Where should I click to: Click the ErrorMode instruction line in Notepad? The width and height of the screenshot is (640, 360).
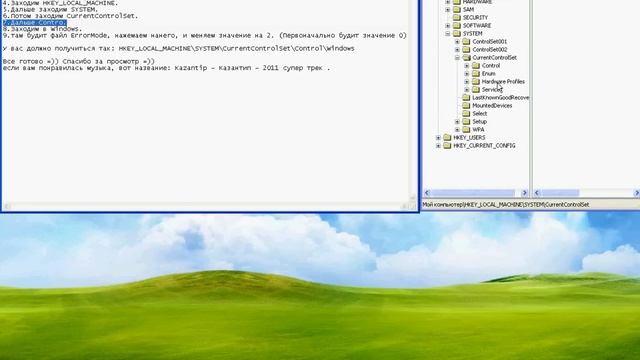[204, 36]
